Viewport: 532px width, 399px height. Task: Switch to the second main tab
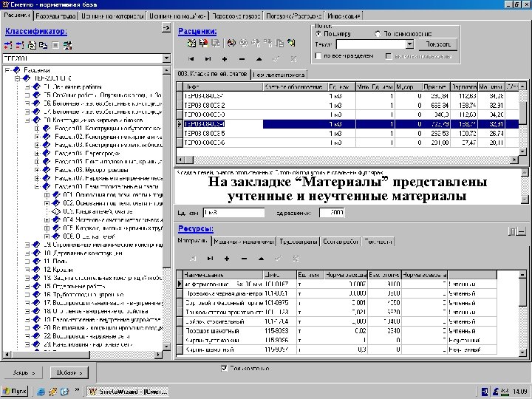tap(55, 16)
